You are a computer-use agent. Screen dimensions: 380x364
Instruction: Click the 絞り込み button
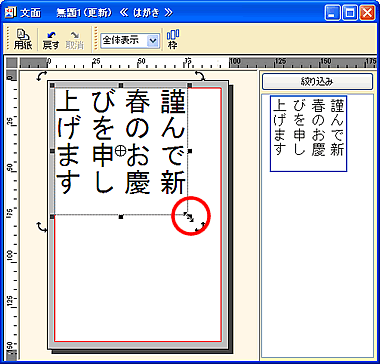(x=317, y=82)
